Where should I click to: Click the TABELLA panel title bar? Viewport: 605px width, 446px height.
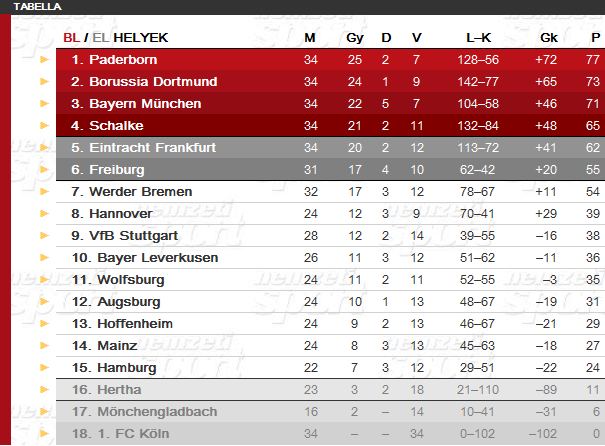(x=302, y=7)
